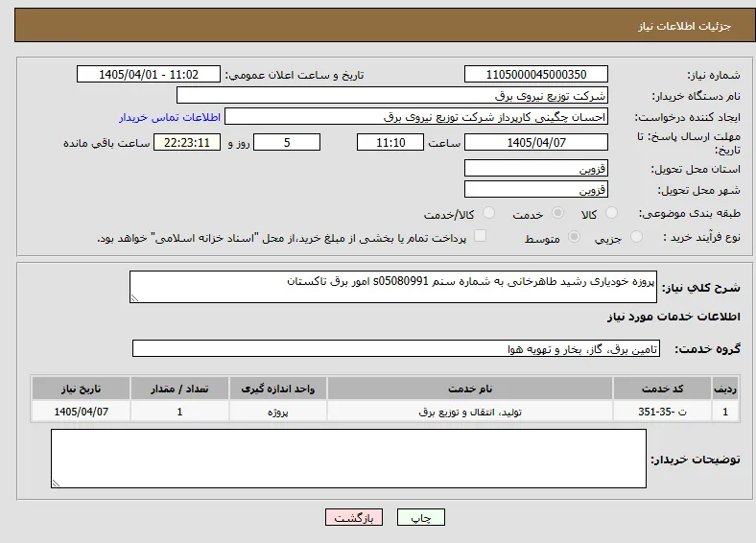Click the کد خدمت column header
This screenshot has height=543, width=756.
[x=663, y=389]
